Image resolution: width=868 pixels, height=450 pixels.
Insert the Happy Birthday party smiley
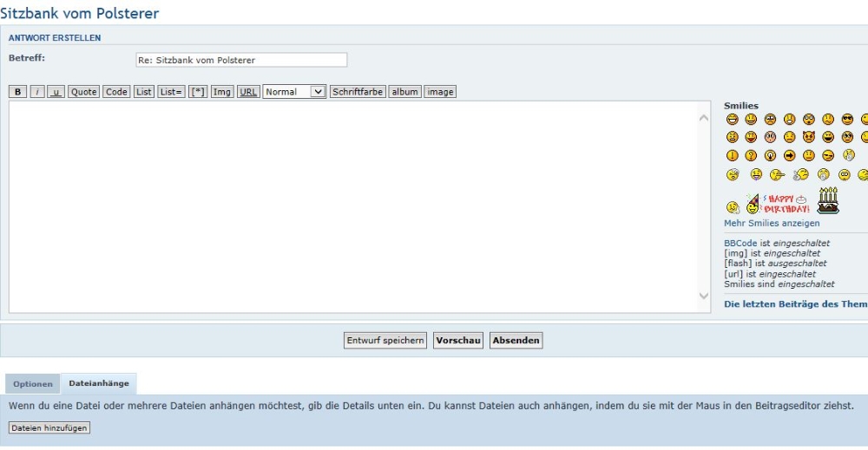coord(777,204)
